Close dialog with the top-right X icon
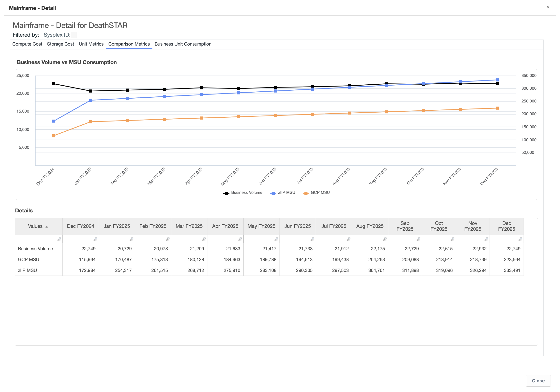 point(548,7)
